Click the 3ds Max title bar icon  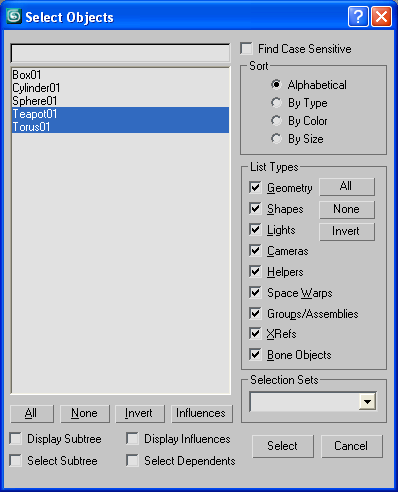click(x=14, y=16)
